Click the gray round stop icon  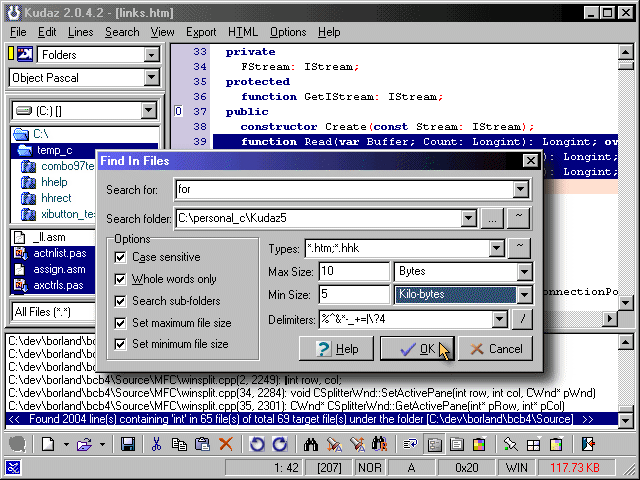(x=17, y=444)
